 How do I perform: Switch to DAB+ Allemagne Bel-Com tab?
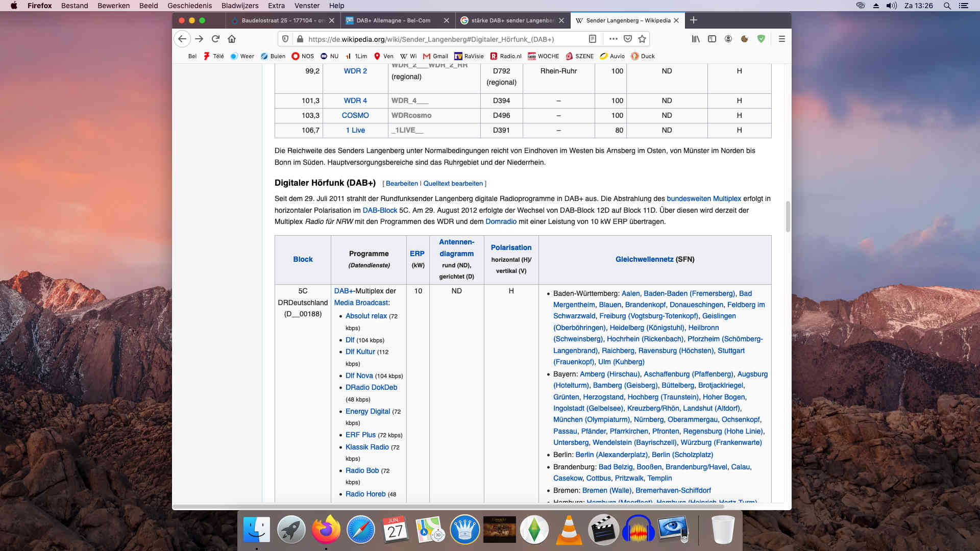(x=397, y=20)
